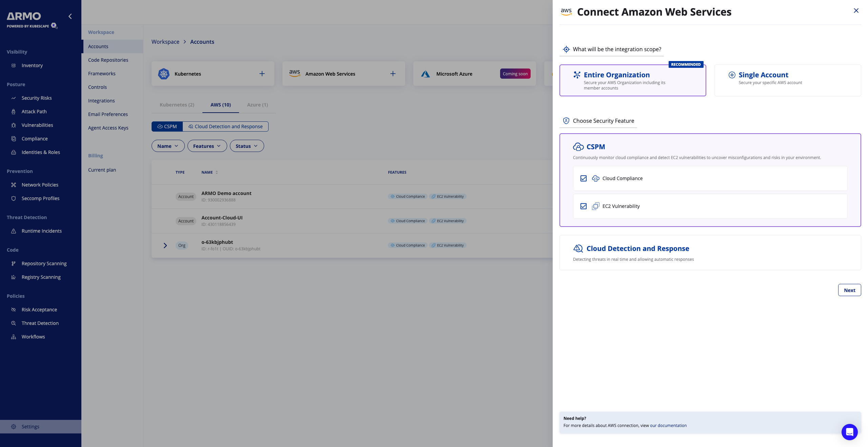868x447 pixels.
Task: Click the Attack Path sidebar icon
Action: click(14, 112)
